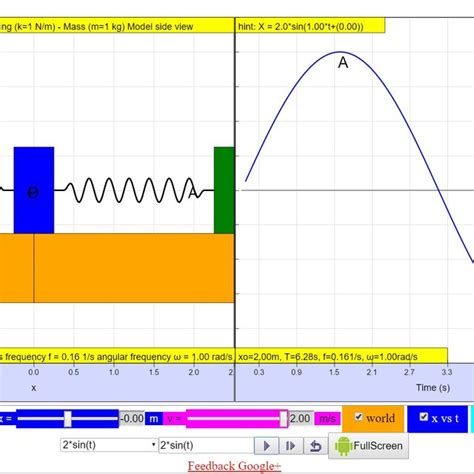Start the simulation with the play button
Image resolution: width=474 pixels, height=474 pixels.
[x=266, y=446]
